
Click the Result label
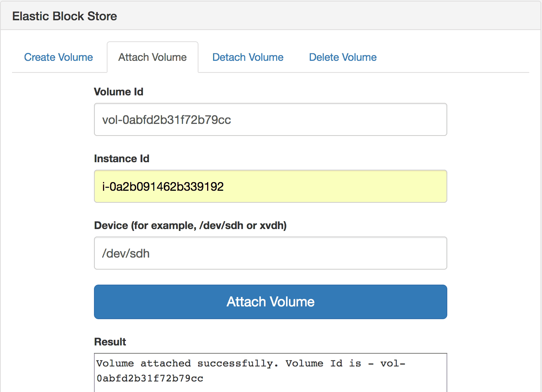pyautogui.click(x=110, y=342)
